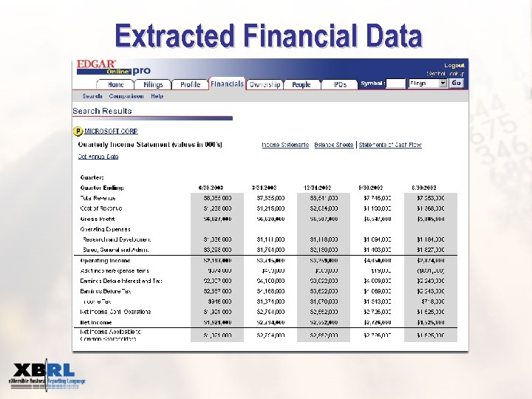This screenshot has height=399, width=532.
Task: Select the 6/30/2002 column header
Action: (x=424, y=188)
